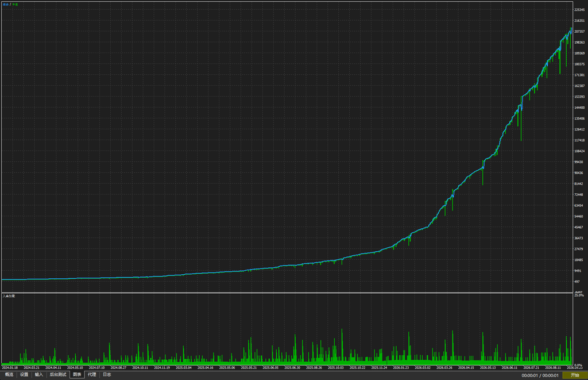Click the 25.0% deposit load scale label
This screenshot has height=380, width=588.
[579, 295]
